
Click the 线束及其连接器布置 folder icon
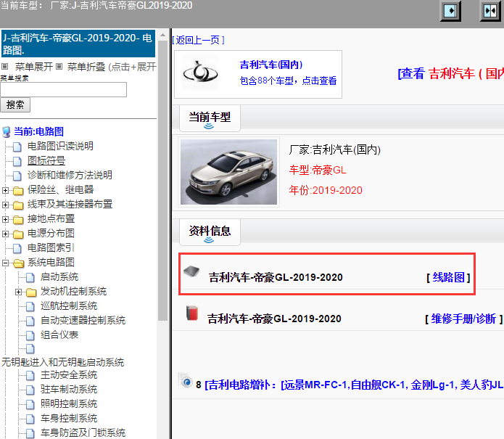(x=18, y=205)
